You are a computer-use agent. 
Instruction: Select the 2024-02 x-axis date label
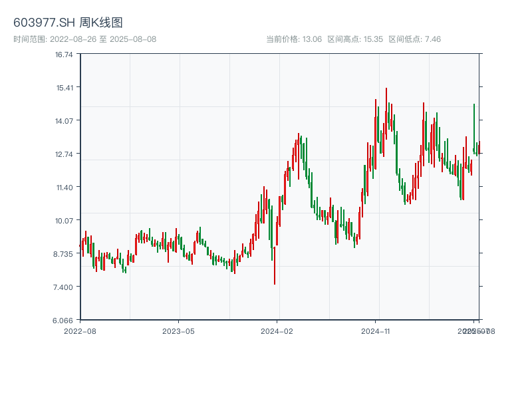pyautogui.click(x=277, y=331)
